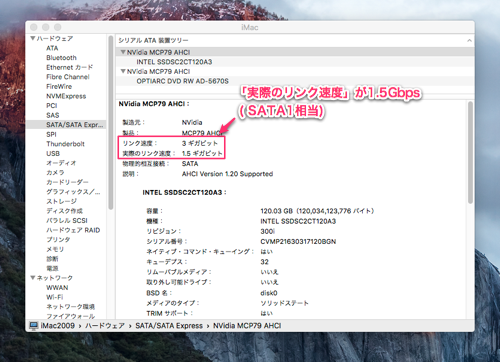The height and width of the screenshot is (362, 500).
Task: Select 電源 in the sidebar
Action: [52, 268]
